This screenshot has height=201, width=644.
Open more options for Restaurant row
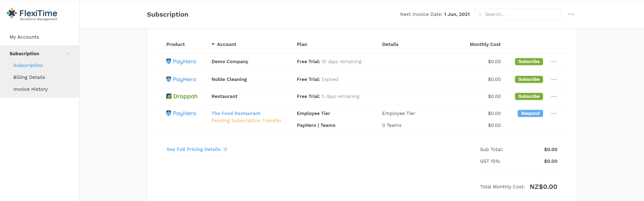554,96
